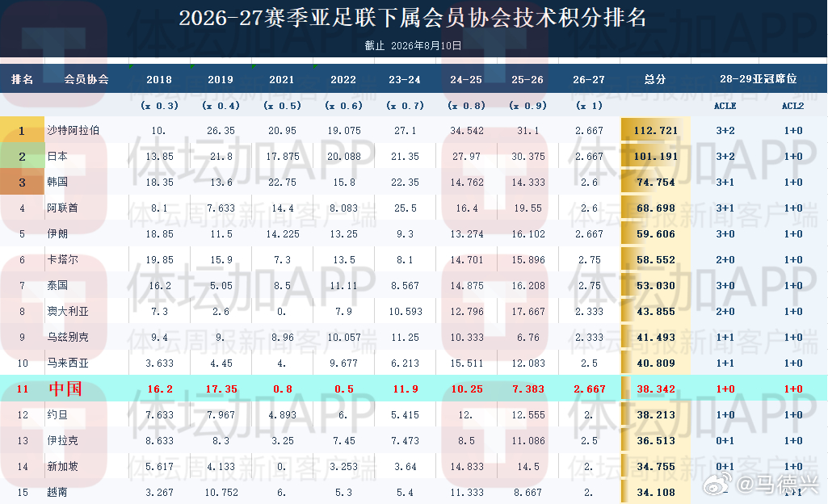828x504 pixels.
Task: Click the 会员协会 column header
Action: pyautogui.click(x=86, y=79)
